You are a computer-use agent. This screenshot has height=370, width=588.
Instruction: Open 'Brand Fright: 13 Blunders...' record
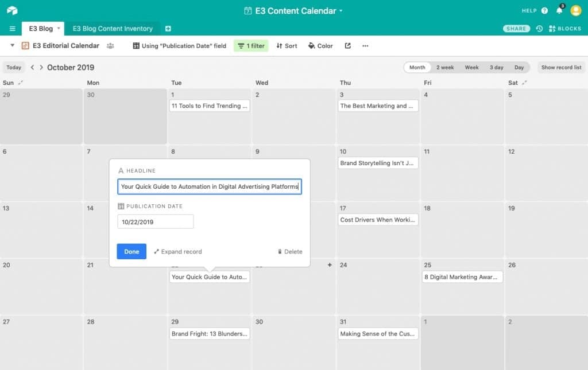[209, 334]
